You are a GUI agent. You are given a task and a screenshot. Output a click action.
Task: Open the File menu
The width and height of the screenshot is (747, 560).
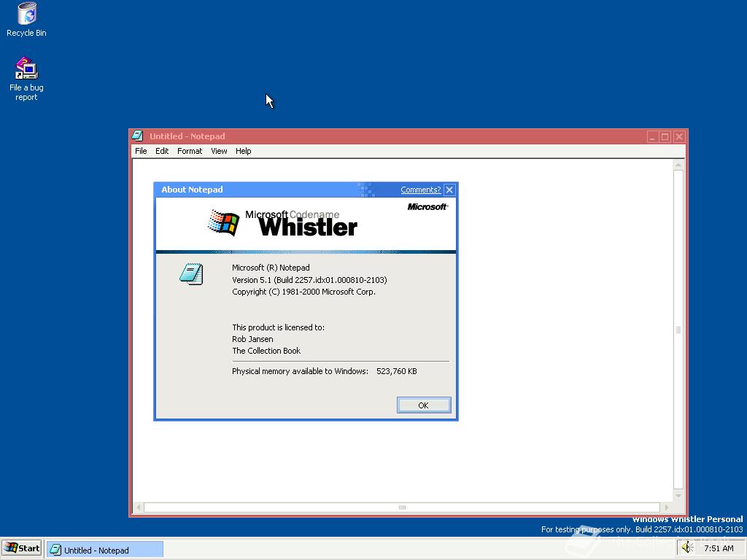click(141, 151)
